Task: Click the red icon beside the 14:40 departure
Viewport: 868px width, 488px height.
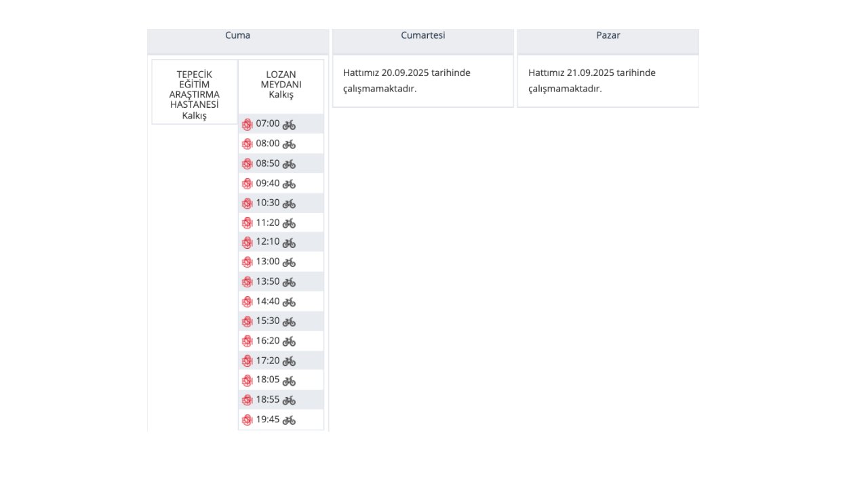Action: [x=247, y=302]
